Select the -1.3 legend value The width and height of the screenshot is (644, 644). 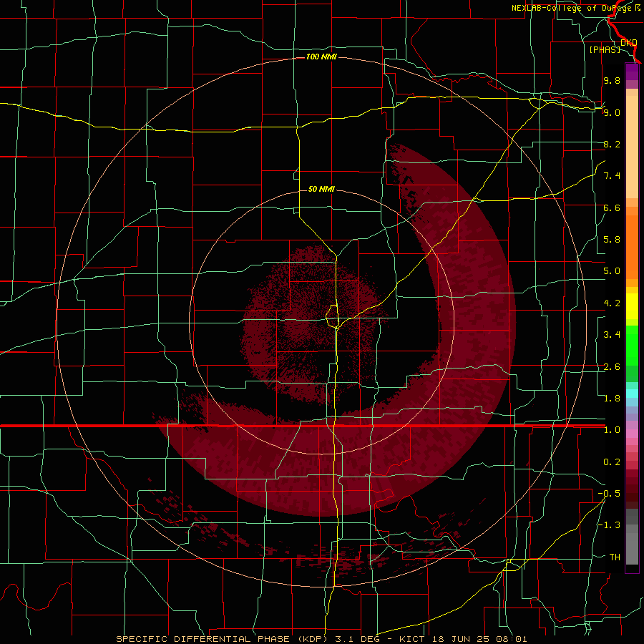tap(609, 525)
